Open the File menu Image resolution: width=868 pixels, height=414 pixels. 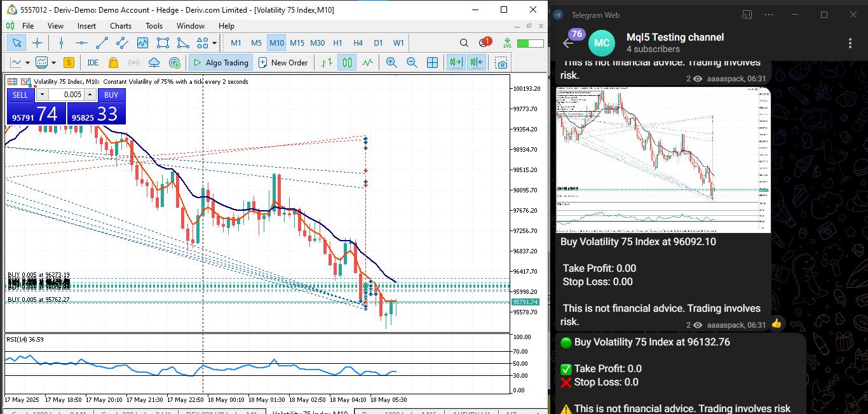[x=28, y=26]
